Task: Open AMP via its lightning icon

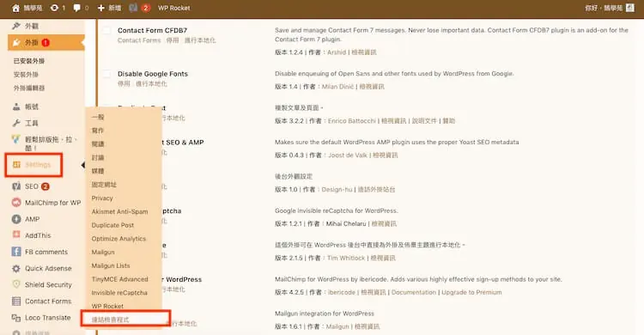Action: point(16,219)
